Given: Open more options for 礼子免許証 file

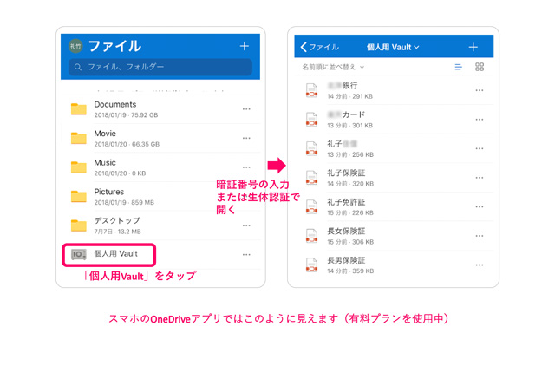Looking at the screenshot, I should pyautogui.click(x=480, y=206).
